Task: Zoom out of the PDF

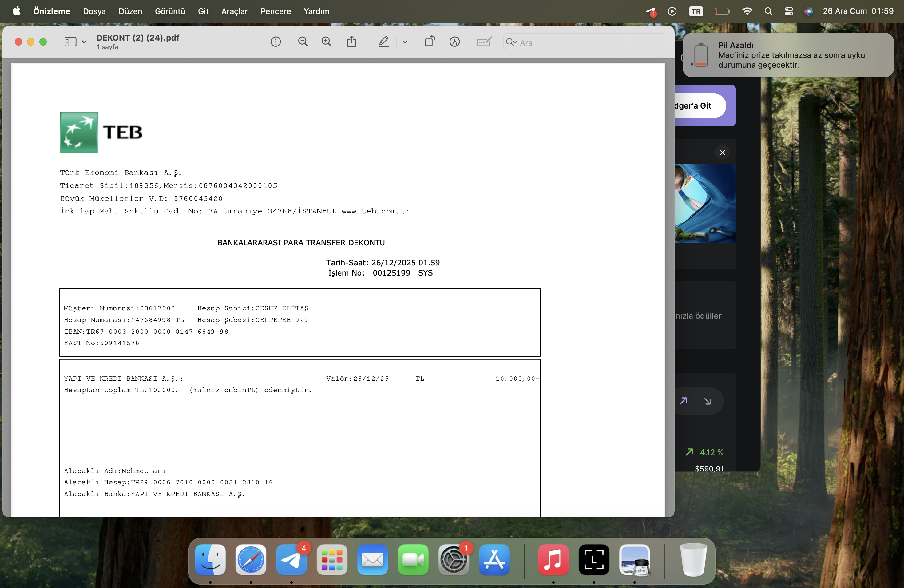Action: (x=303, y=42)
